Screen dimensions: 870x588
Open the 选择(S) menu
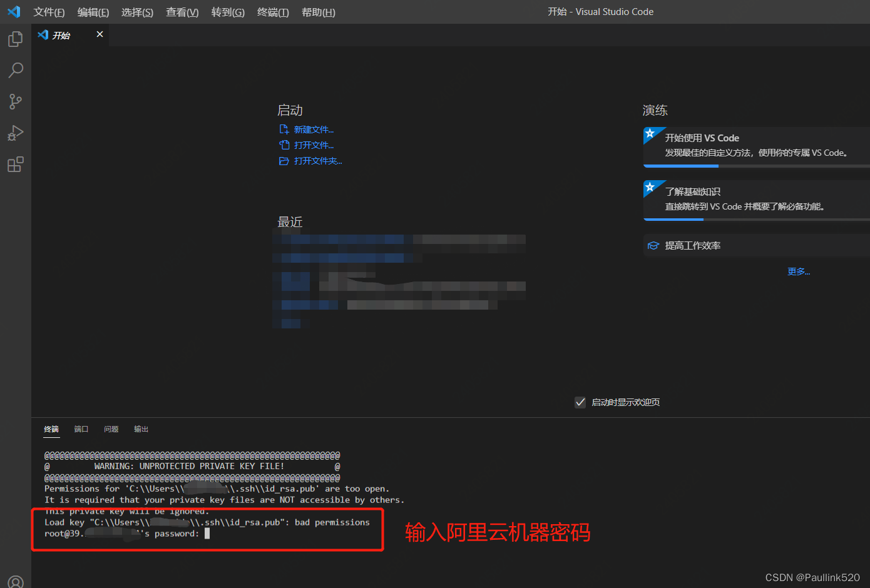pyautogui.click(x=137, y=12)
